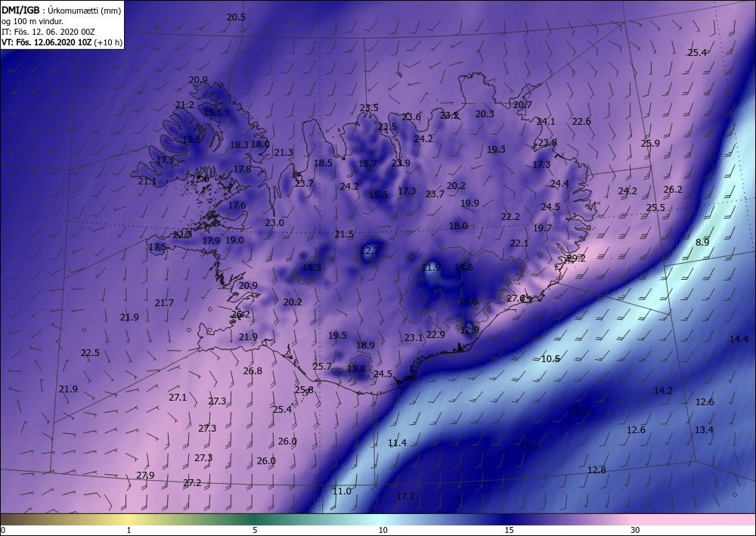Click the 20.5 value at the map's top
Screen dimensions: 756x536
pos(236,17)
